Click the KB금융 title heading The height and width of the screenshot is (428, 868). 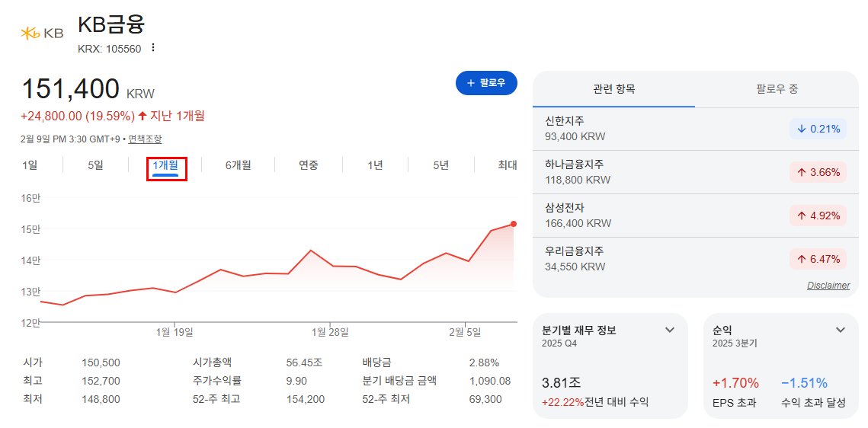(111, 24)
